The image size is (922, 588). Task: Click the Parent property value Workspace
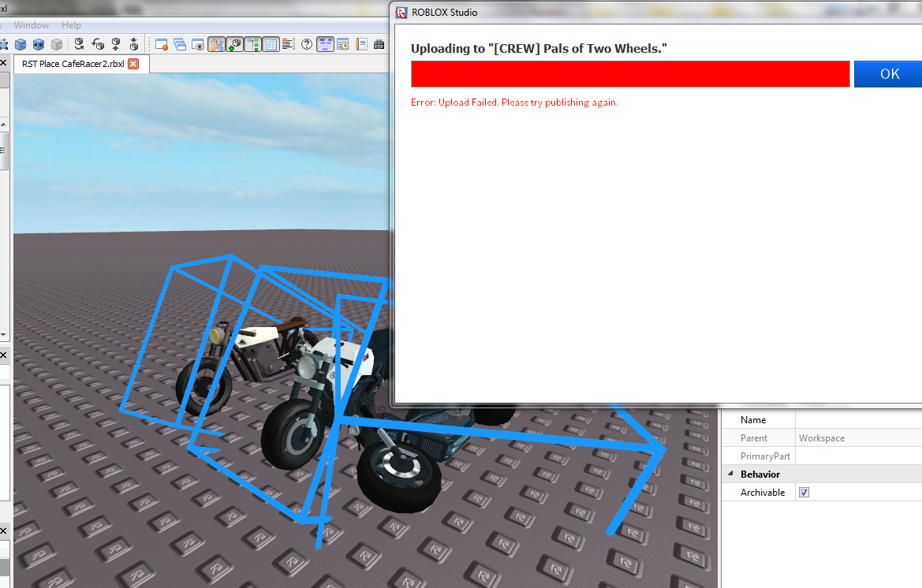[858, 438]
